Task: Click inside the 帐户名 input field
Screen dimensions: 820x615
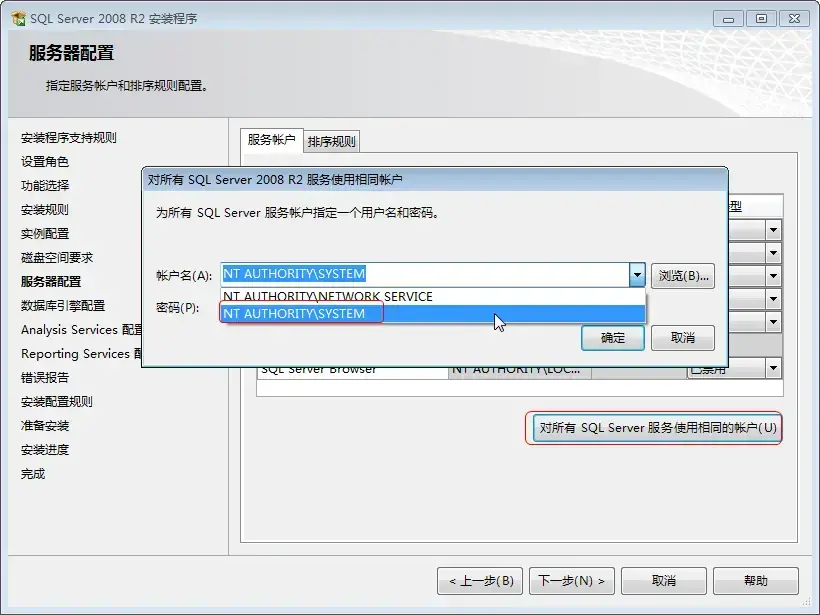Action: [x=425, y=275]
